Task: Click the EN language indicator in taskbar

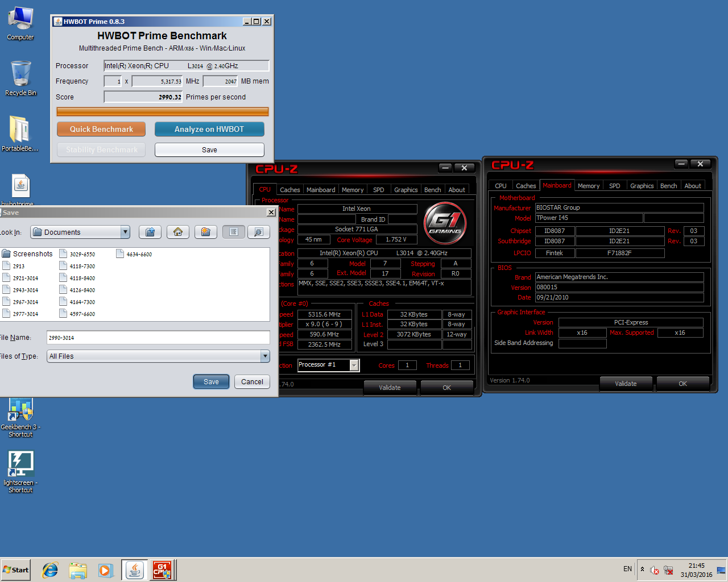Action: 627,569
